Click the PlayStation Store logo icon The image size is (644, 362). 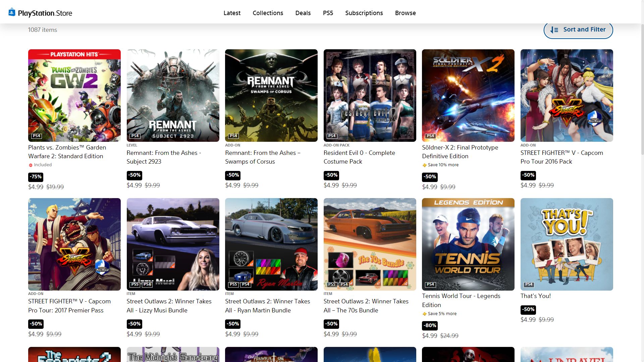click(12, 12)
